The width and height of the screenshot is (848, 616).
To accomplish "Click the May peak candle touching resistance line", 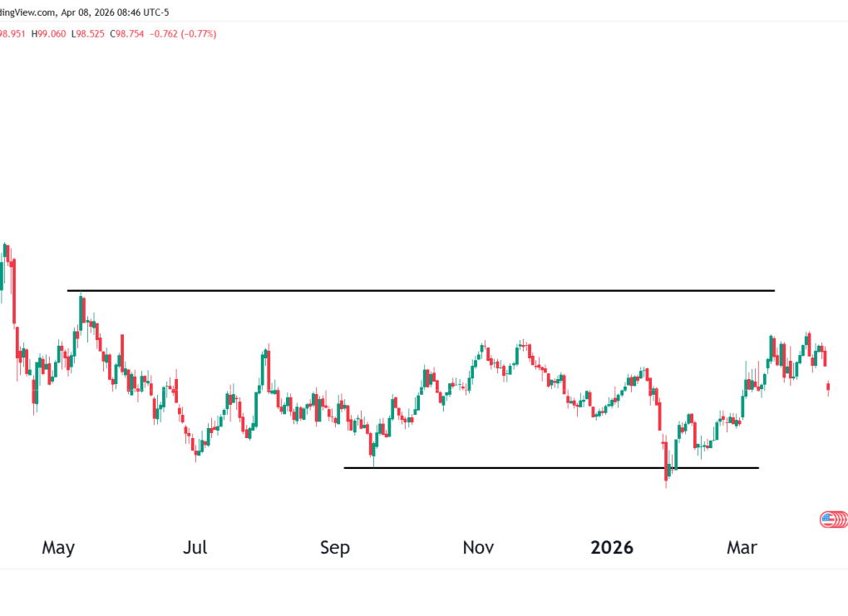I will 81,309.
